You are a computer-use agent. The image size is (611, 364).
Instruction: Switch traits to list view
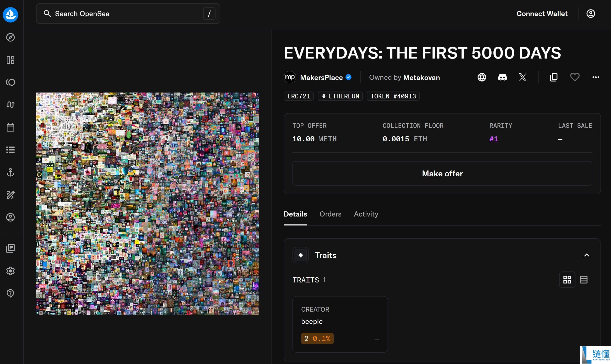584,280
